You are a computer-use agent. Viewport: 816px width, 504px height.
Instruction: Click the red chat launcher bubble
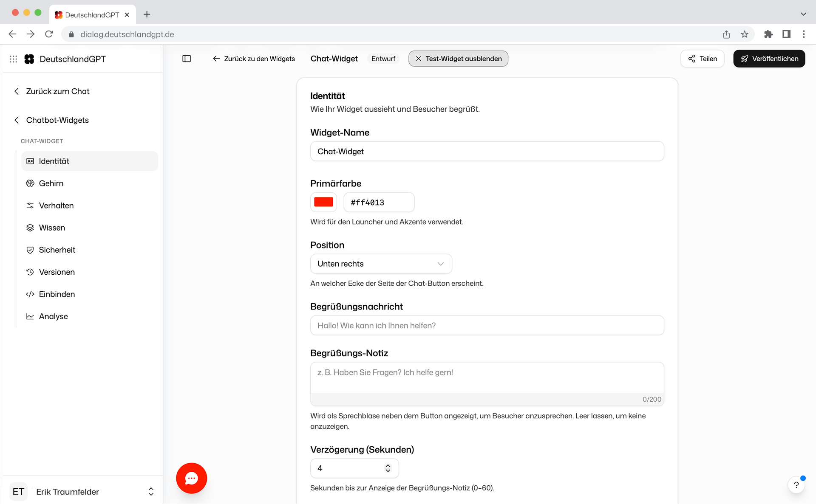point(192,478)
